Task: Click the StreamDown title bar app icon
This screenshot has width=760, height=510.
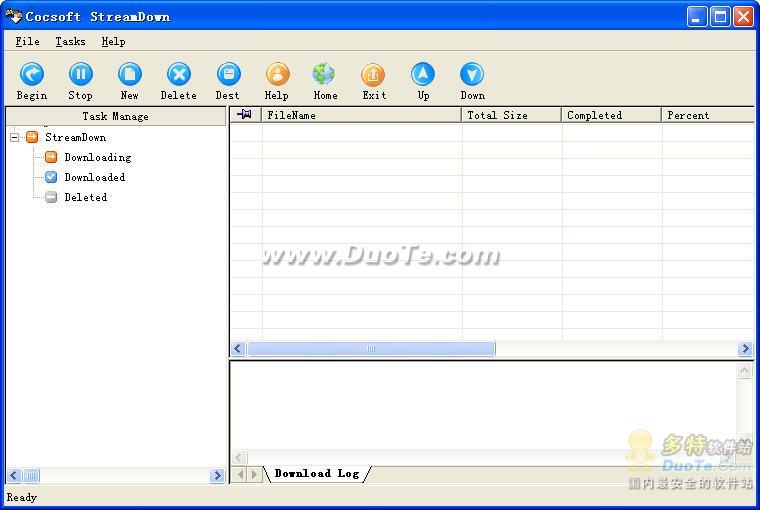Action: point(14,16)
